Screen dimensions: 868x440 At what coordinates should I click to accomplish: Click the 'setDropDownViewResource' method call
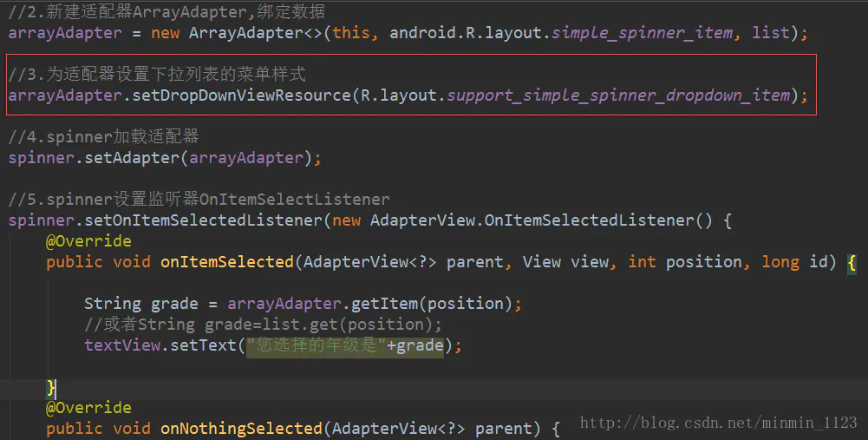pyautogui.click(x=241, y=95)
